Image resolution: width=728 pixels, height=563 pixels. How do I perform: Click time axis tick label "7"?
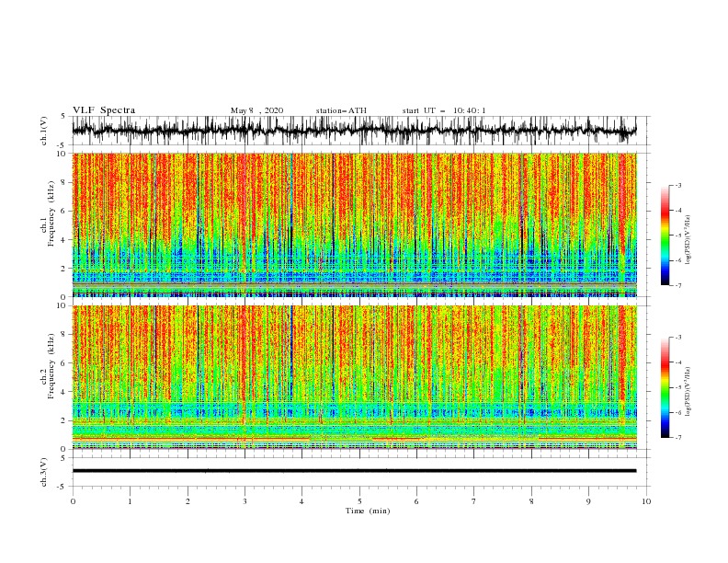point(474,501)
